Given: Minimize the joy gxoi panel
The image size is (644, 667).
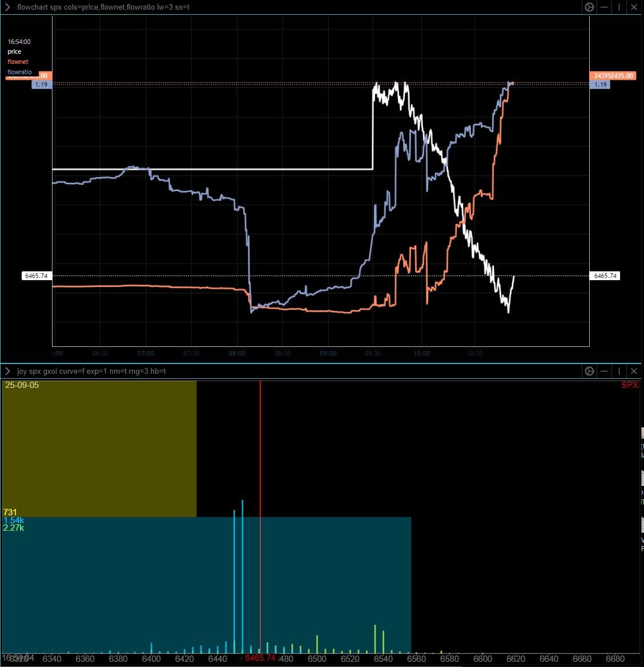Looking at the screenshot, I should pyautogui.click(x=604, y=371).
